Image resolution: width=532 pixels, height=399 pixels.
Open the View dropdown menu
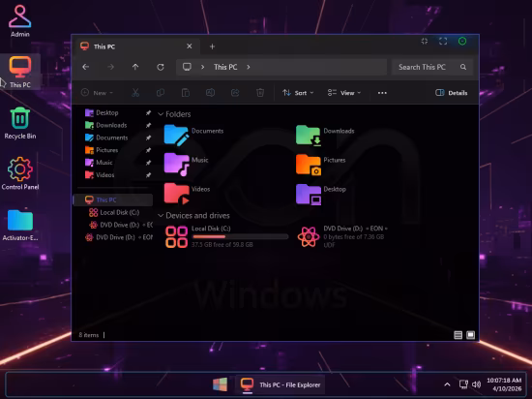344,93
